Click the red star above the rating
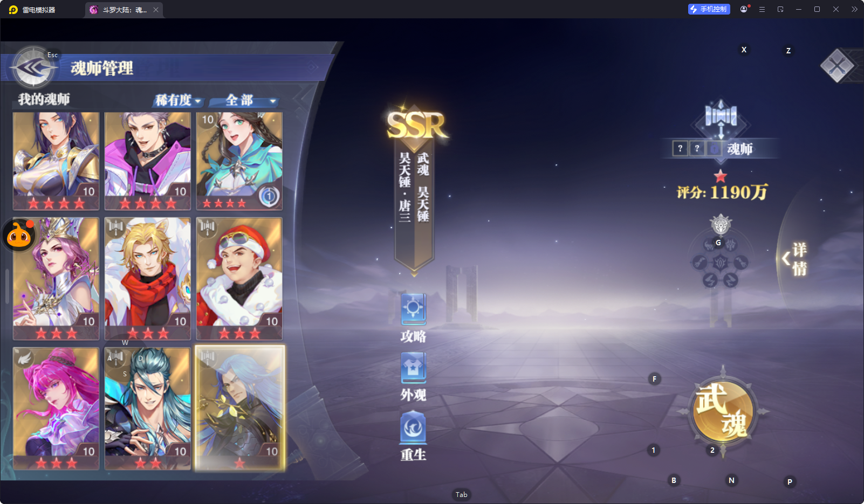Image resolution: width=864 pixels, height=504 pixels. tap(721, 176)
